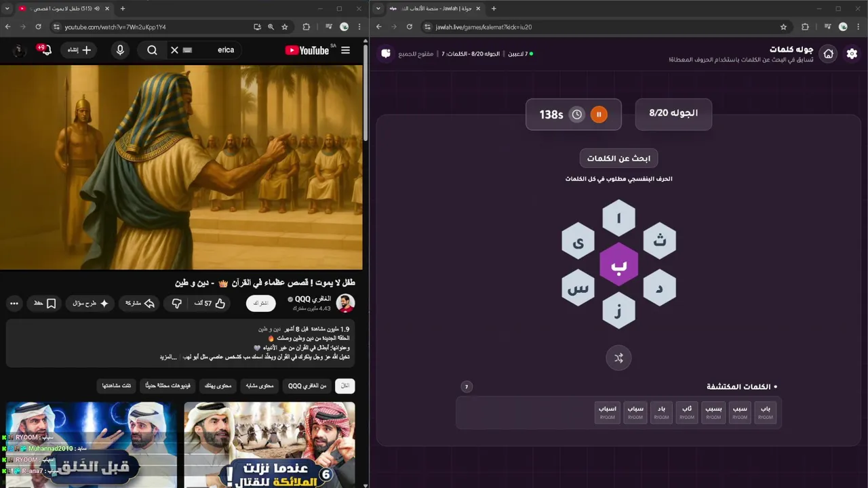
Task: Open extensions puzzle in YouTube window
Action: [x=307, y=27]
